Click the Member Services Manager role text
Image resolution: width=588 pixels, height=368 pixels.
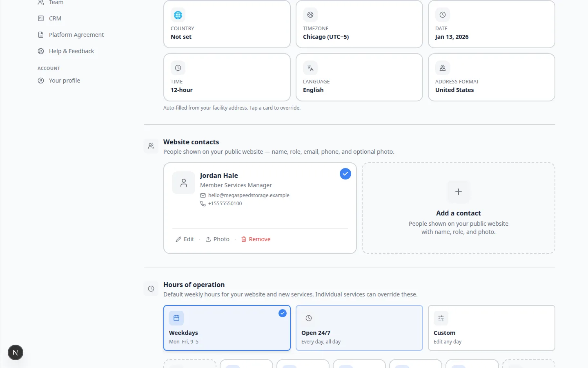pos(236,185)
